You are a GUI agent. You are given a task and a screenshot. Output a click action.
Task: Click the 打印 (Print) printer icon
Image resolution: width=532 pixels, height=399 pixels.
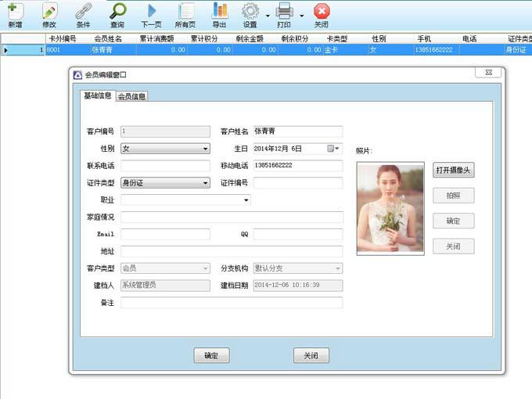[284, 16]
